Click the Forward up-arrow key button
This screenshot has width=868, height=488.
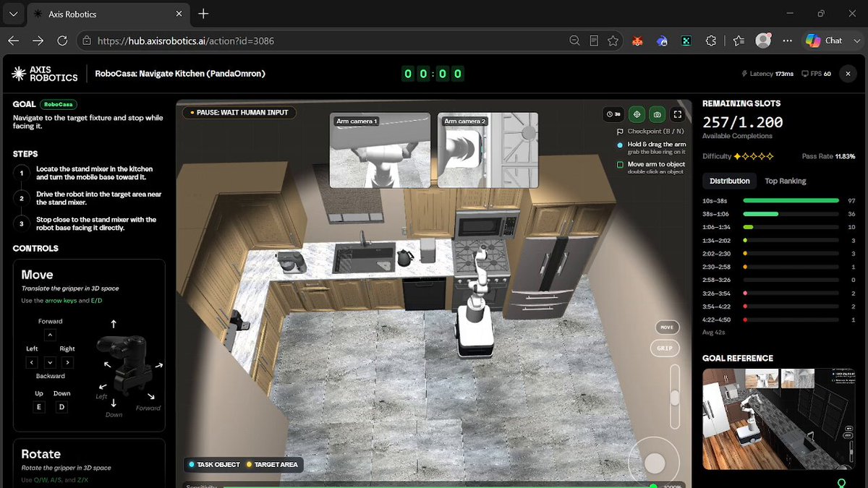click(50, 335)
